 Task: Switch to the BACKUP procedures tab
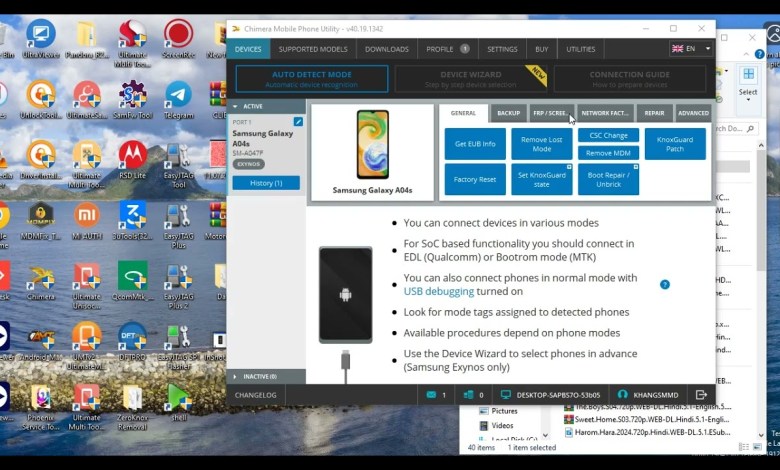point(508,113)
